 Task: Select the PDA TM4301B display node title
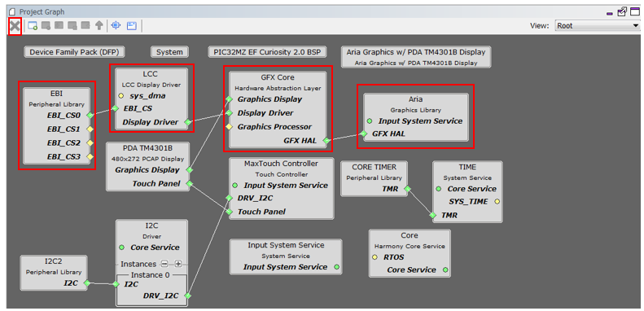click(148, 148)
